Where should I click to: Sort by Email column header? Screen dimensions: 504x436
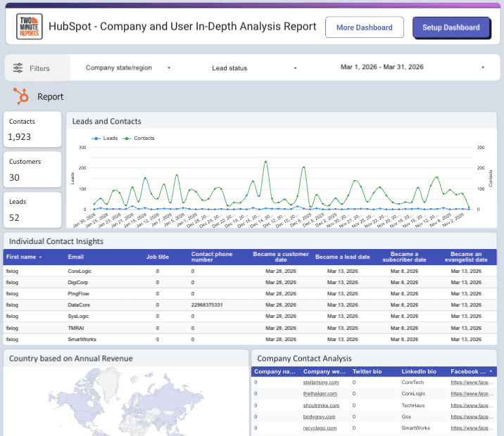(75, 257)
